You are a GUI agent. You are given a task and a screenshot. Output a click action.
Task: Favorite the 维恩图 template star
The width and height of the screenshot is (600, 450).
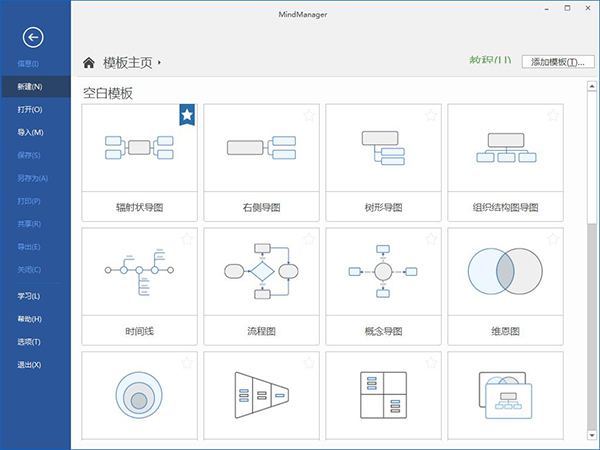(553, 239)
